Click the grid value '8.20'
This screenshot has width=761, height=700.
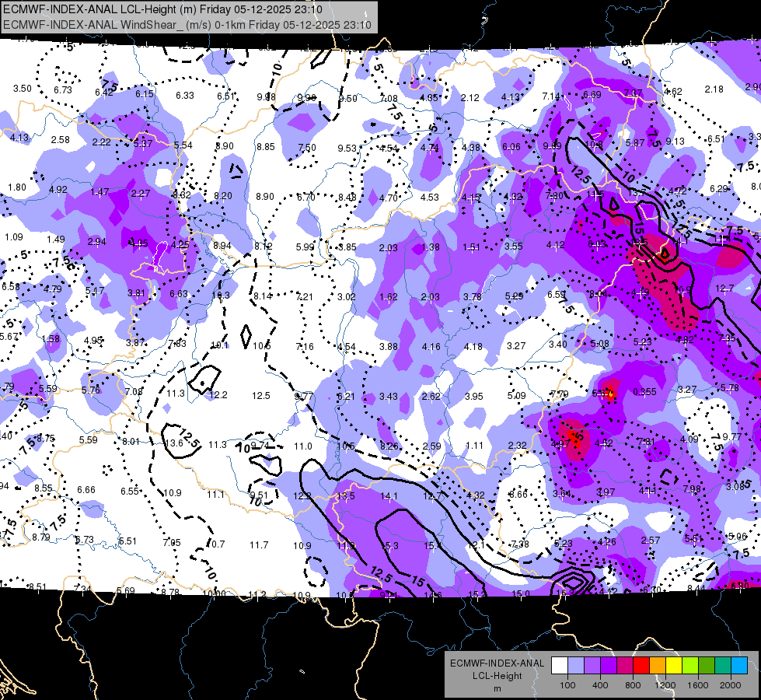[x=223, y=196]
